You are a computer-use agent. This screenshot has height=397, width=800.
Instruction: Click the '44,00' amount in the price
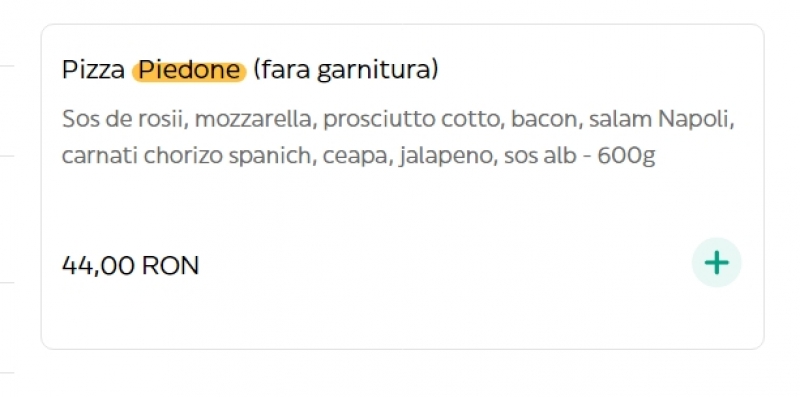(98, 266)
